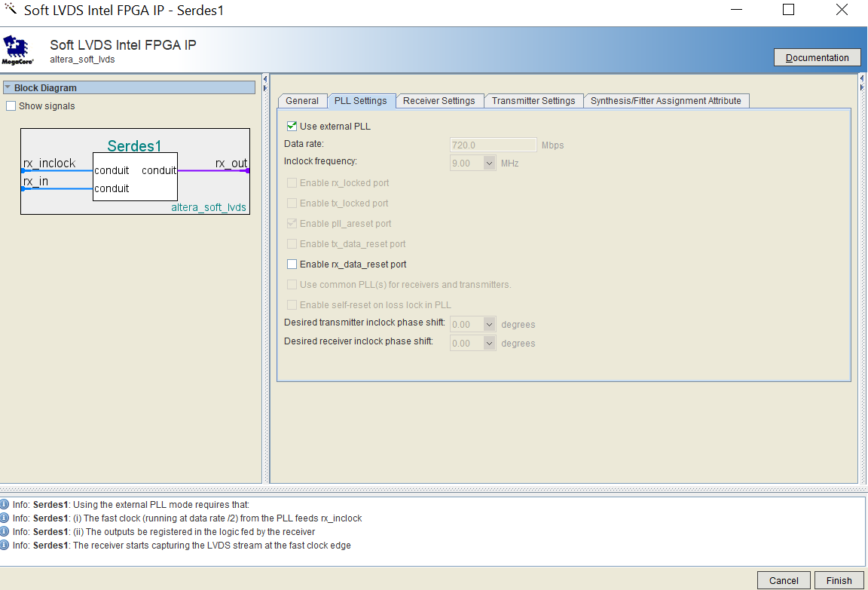Click Enable self-reset on loss lock checkbox
The width and height of the screenshot is (868, 590).
point(292,305)
